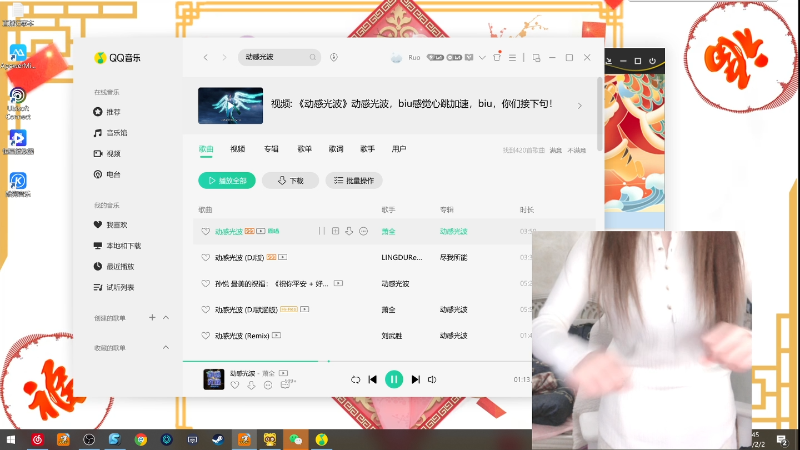The image size is (800, 450).
Task: Open 音乐馆 in the sidebar
Action: [110, 133]
